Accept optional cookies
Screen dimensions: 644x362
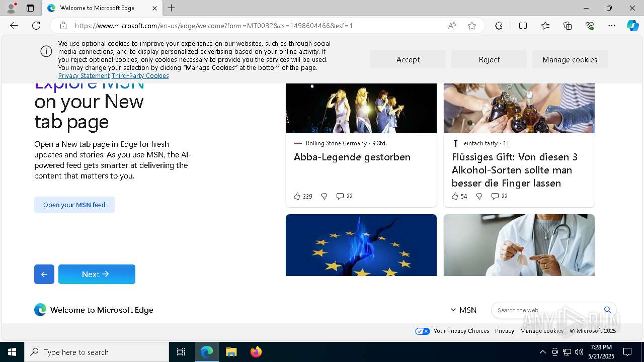(408, 59)
